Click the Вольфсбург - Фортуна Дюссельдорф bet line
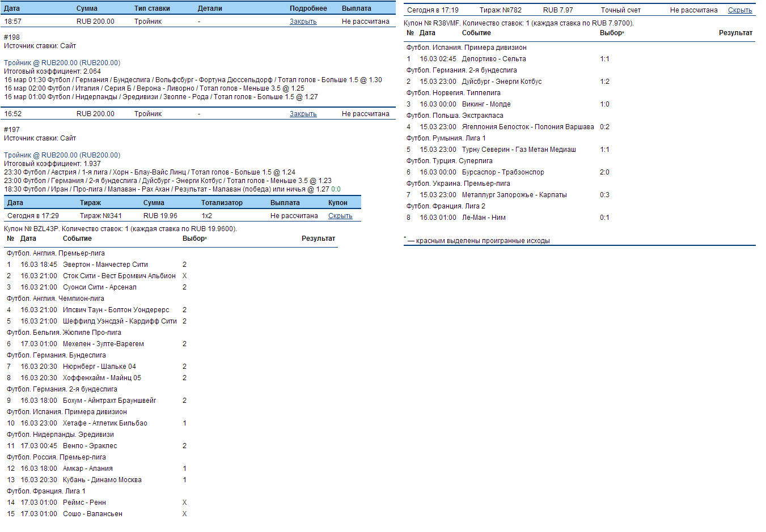The height and width of the screenshot is (532, 766). click(193, 80)
